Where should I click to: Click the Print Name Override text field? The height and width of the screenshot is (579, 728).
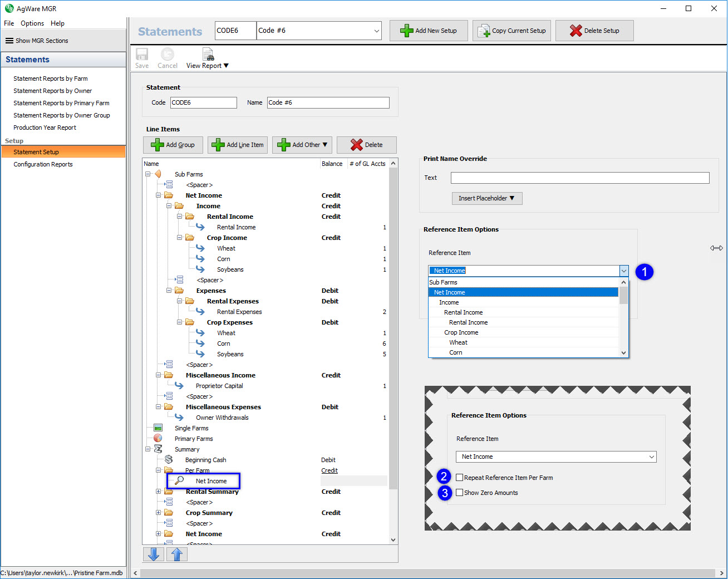579,178
